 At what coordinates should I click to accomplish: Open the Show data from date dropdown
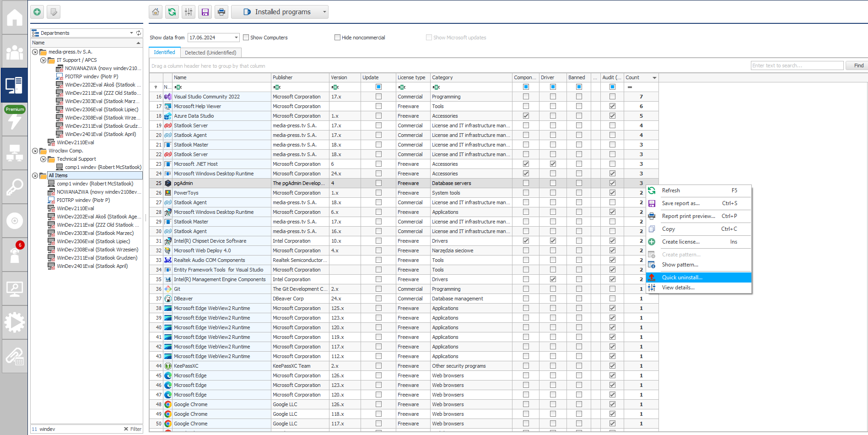point(236,38)
